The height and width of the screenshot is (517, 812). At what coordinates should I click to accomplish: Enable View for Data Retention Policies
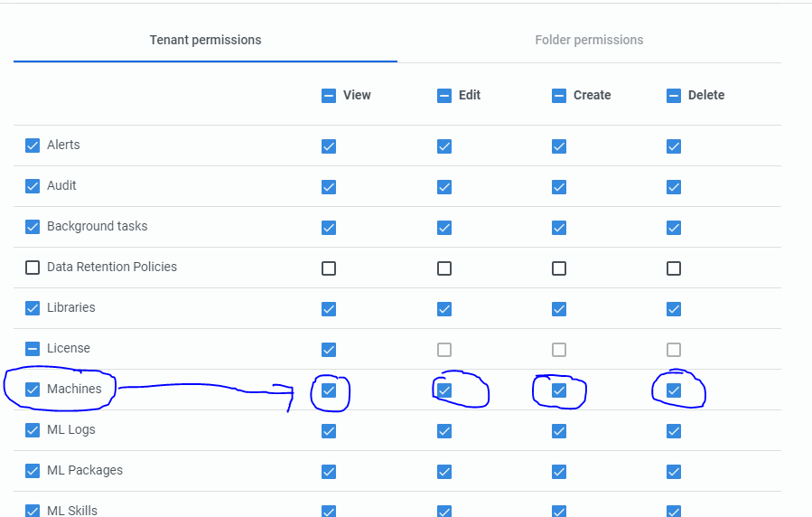[x=329, y=268]
